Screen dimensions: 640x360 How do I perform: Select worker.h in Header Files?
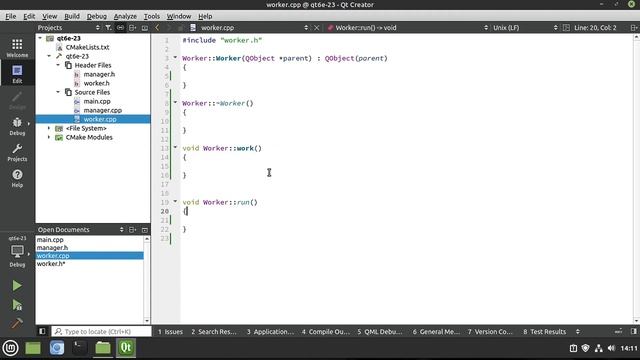click(x=96, y=83)
